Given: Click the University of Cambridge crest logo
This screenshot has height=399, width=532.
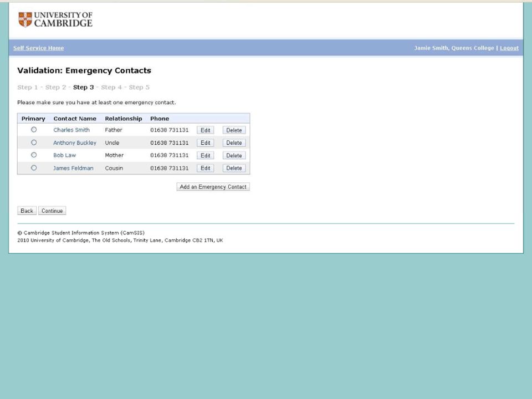Looking at the screenshot, I should (x=25, y=19).
